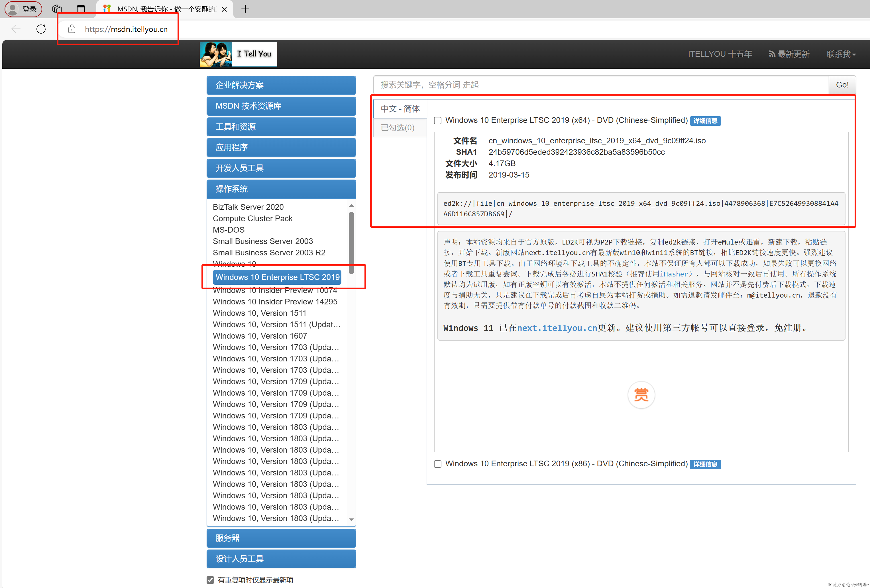Click the orange 赏 reward icon
The width and height of the screenshot is (870, 588).
click(641, 394)
